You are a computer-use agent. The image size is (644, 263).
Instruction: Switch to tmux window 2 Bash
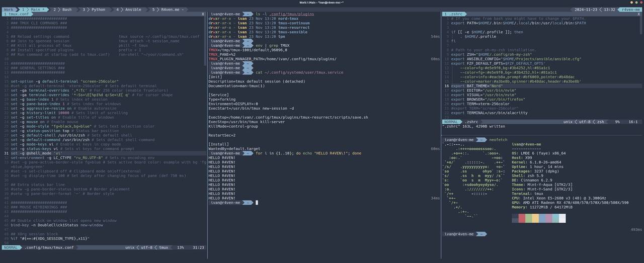63,10
